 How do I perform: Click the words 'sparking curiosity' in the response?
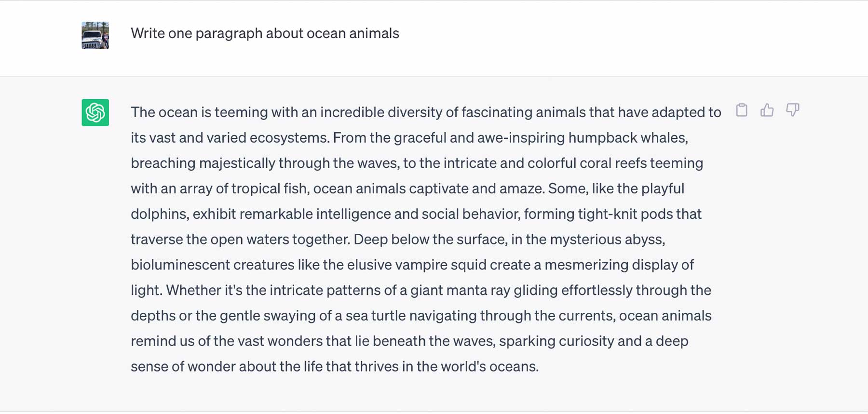click(x=556, y=341)
